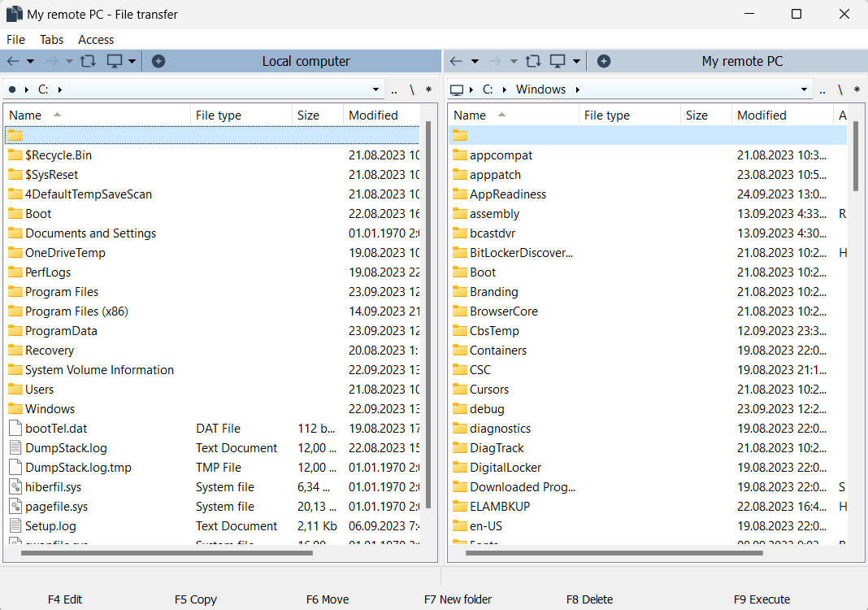Click the monitor icon in Local computer toolbar
Image resolution: width=868 pixels, height=610 pixels.
coord(115,61)
